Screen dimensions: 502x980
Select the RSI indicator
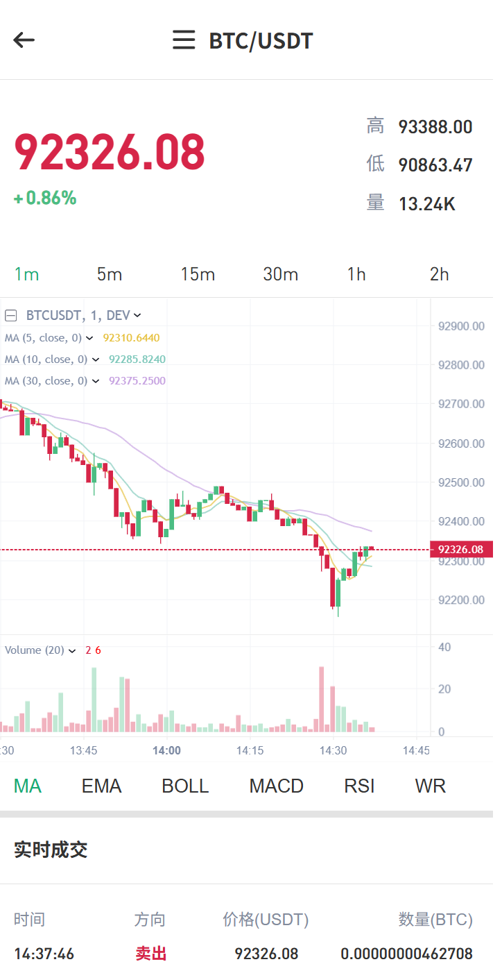pos(359,786)
